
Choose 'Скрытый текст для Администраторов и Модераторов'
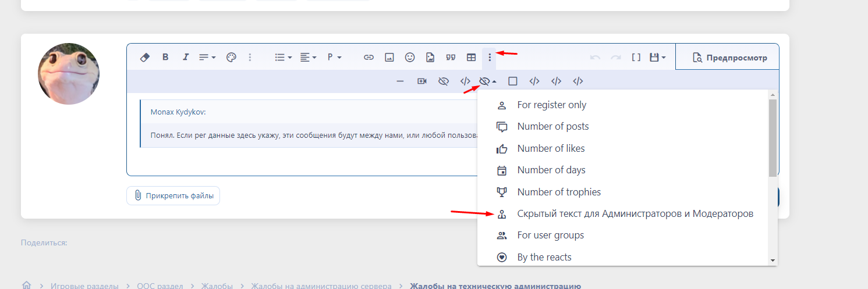click(x=635, y=214)
